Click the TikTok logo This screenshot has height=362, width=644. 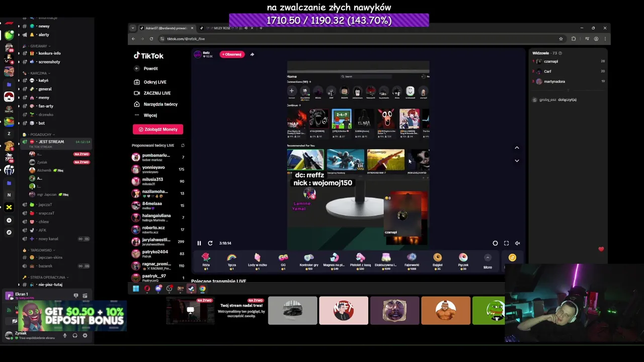click(148, 56)
